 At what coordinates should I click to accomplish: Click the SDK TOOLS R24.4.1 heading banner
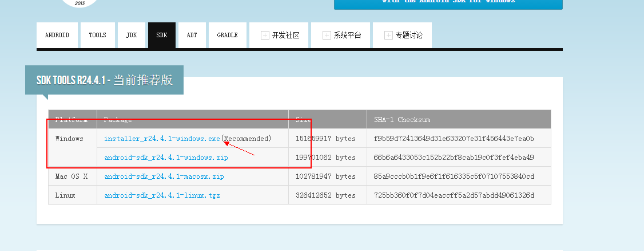coord(104,80)
